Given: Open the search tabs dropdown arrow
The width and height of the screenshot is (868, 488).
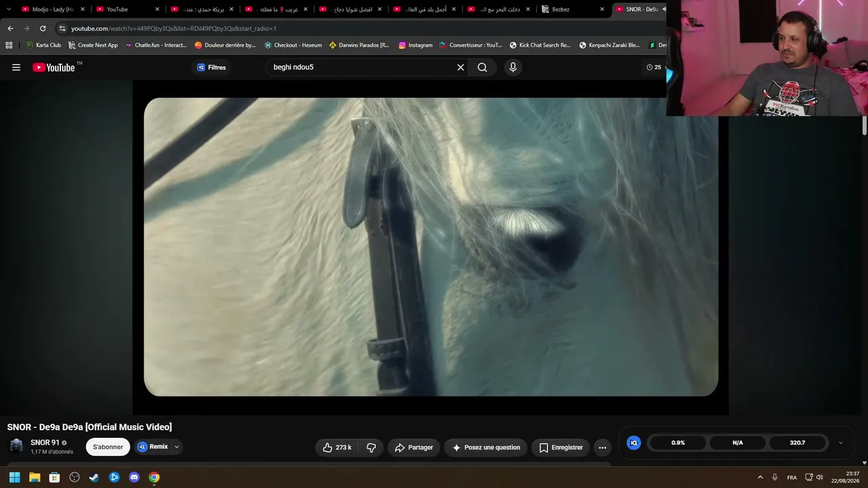Looking at the screenshot, I should tap(9, 9).
